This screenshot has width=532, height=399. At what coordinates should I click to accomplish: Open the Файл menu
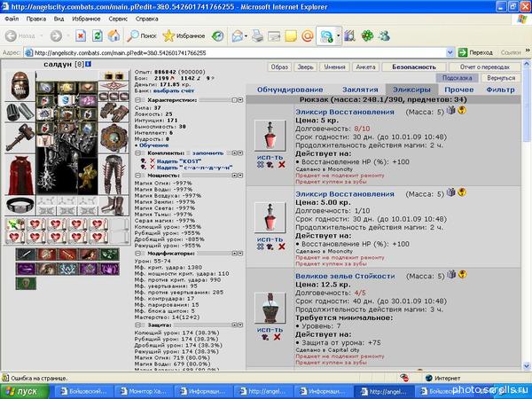(x=12, y=19)
